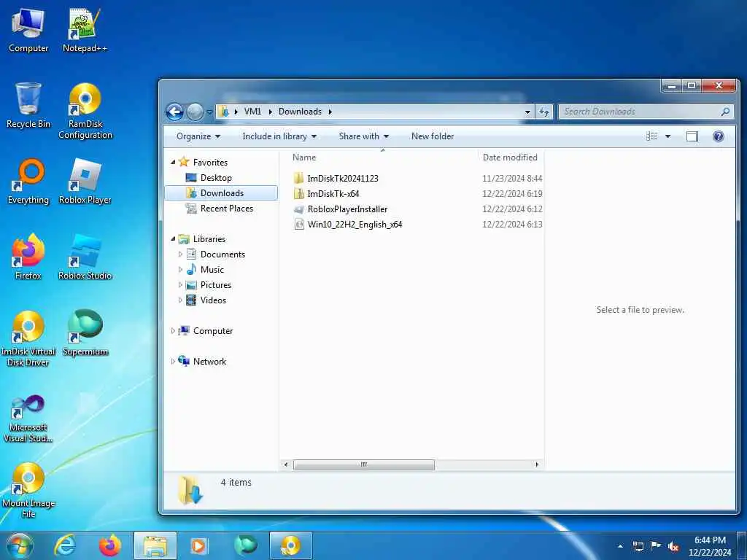Select the Roblox Studio desktop shortcut

coord(85,257)
